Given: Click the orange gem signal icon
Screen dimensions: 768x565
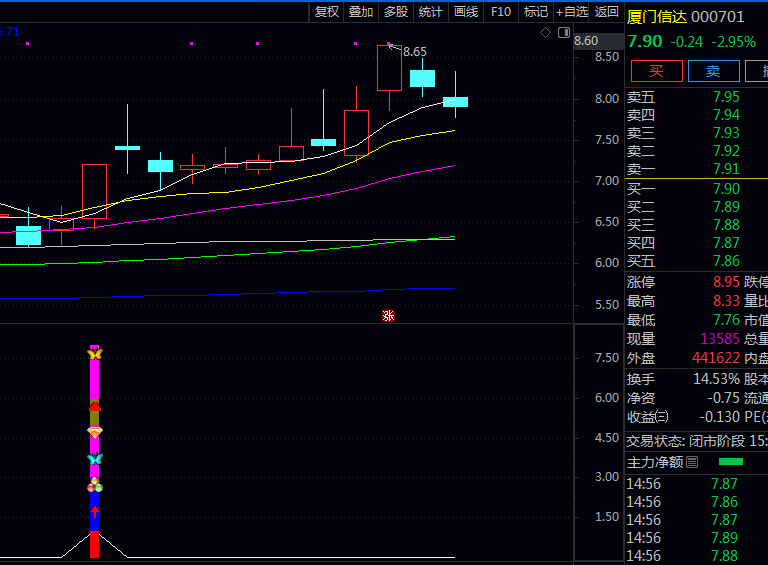Looking at the screenshot, I should (95, 432).
